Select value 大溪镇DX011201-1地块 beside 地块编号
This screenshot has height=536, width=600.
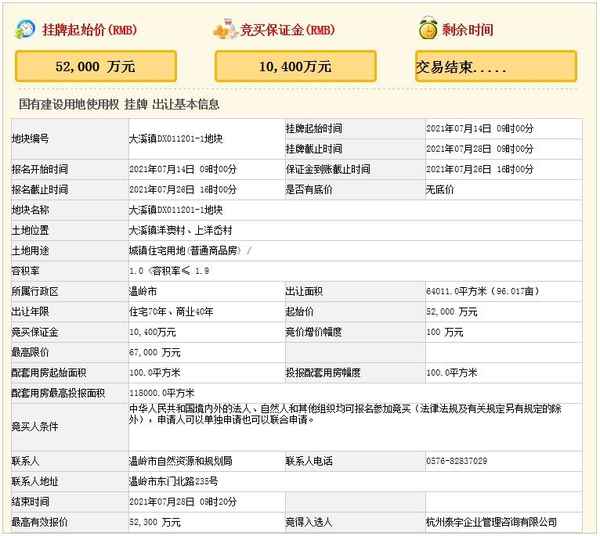pos(176,138)
